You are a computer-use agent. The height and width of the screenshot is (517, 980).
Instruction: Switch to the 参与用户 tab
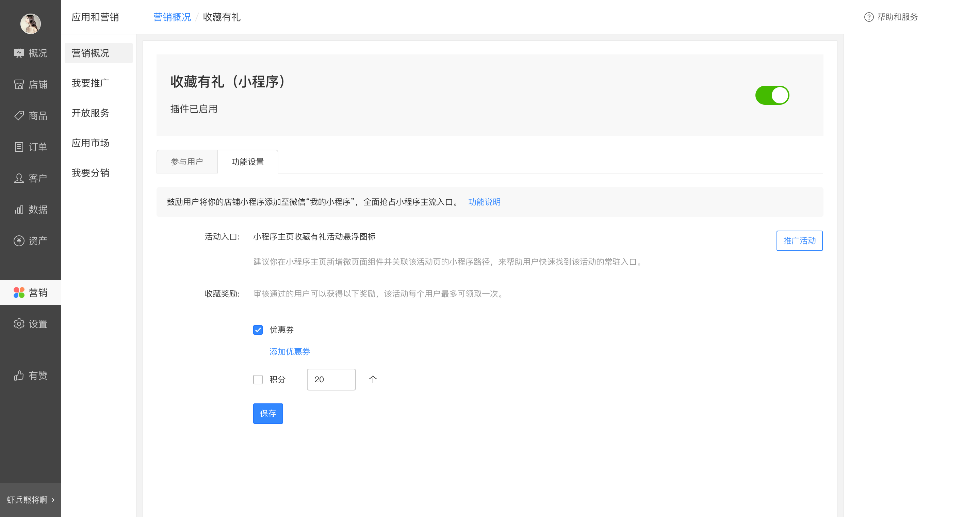pyautogui.click(x=187, y=162)
